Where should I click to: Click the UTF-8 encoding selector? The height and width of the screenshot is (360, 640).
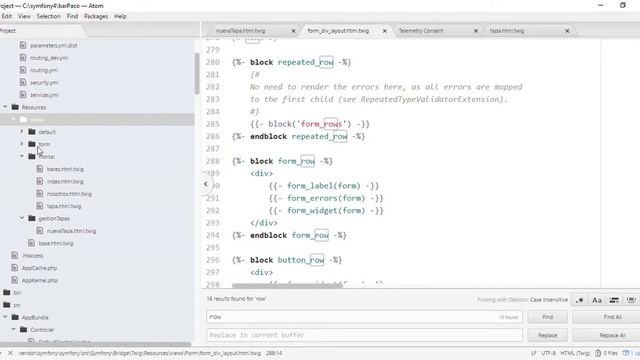click(548, 353)
